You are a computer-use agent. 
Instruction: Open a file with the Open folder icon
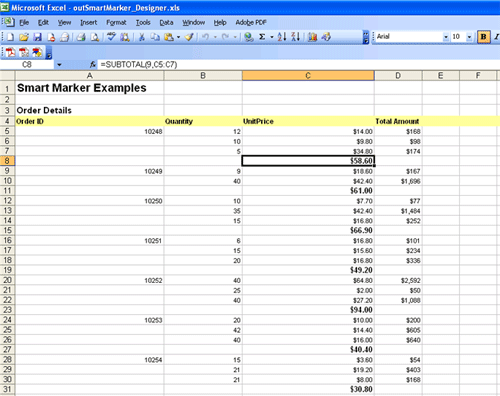pyautogui.click(x=24, y=37)
